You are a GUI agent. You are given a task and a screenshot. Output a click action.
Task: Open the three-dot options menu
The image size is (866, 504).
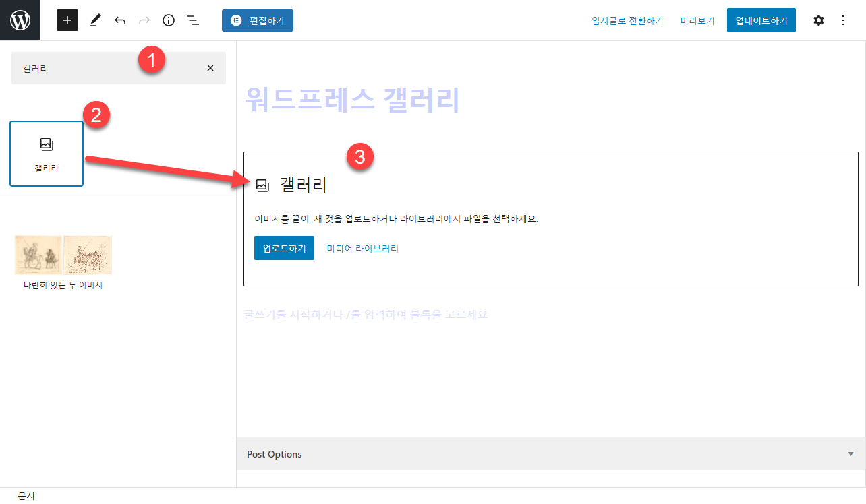pos(842,20)
